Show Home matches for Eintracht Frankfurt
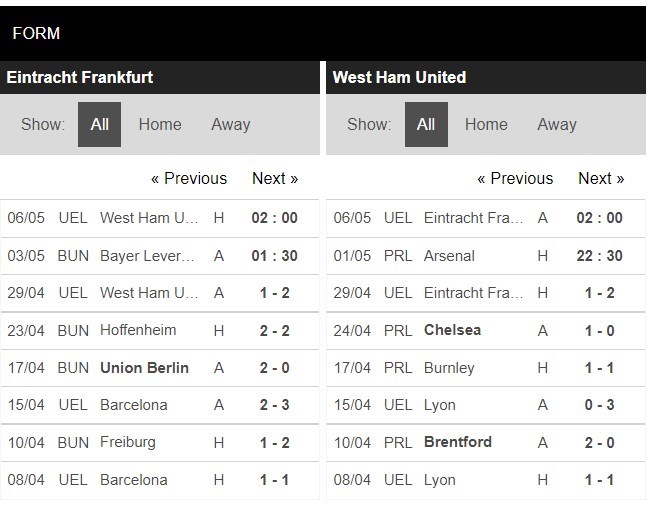The height and width of the screenshot is (508, 654). (160, 125)
